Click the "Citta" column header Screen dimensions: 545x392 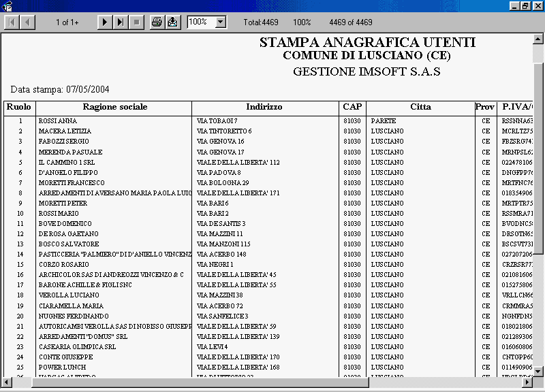(420, 107)
